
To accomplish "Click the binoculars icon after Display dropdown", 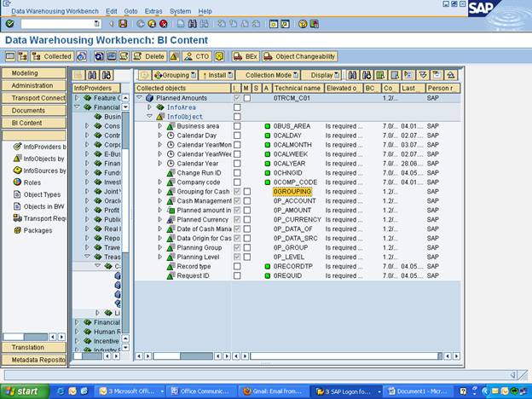I will click(x=352, y=75).
